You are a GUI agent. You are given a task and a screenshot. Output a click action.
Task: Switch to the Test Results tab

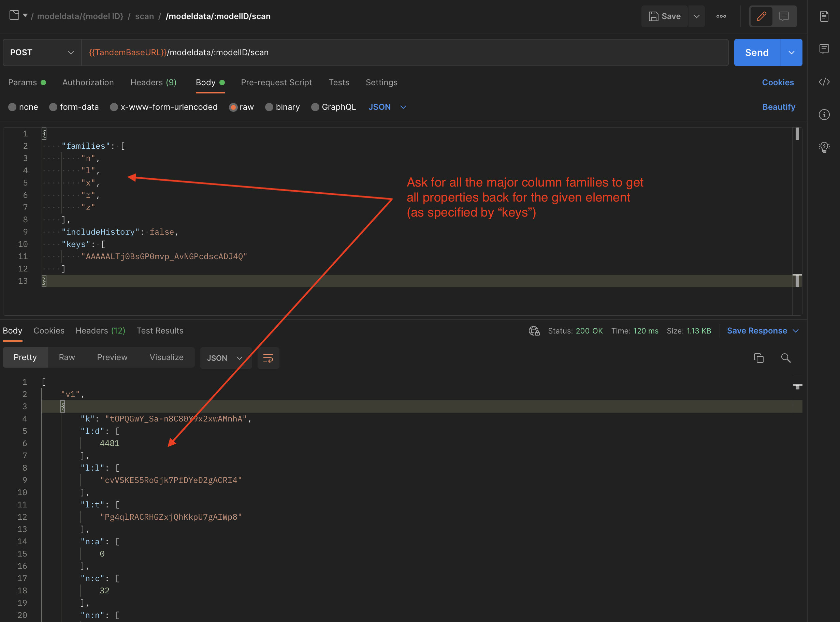160,330
